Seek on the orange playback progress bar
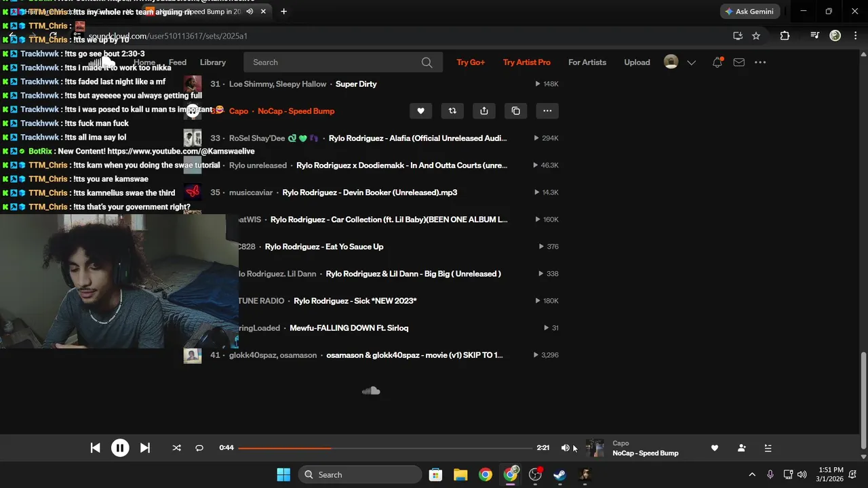The width and height of the screenshot is (868, 488). (384, 448)
